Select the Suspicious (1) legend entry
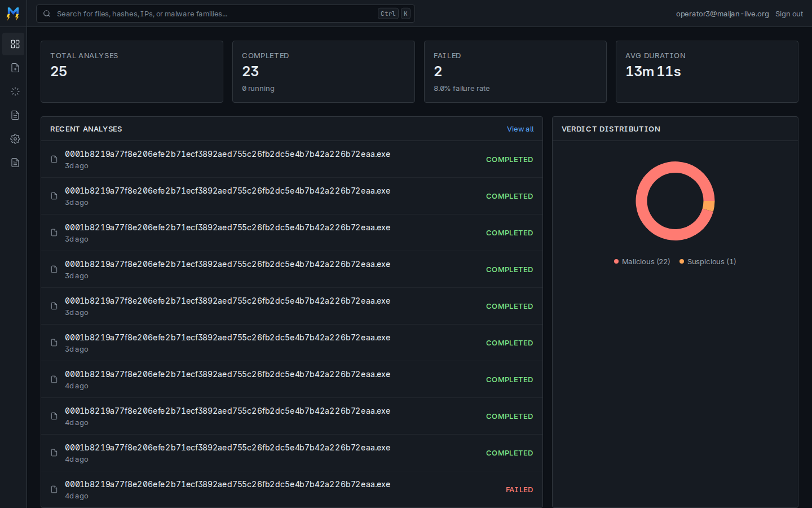This screenshot has width=812, height=508. pyautogui.click(x=708, y=261)
